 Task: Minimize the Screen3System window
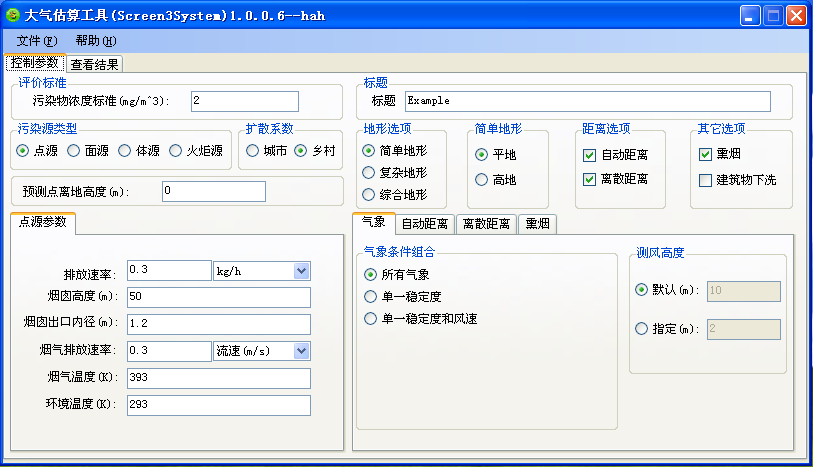[750, 16]
